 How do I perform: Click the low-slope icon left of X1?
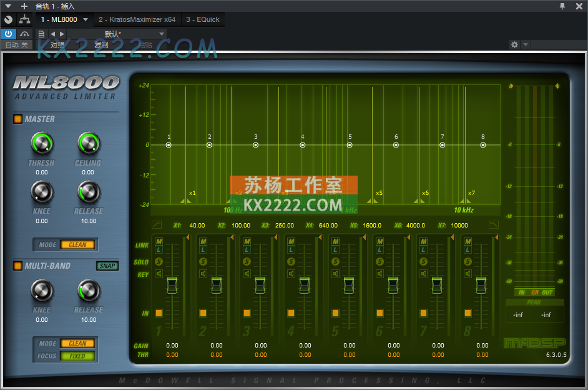[x=157, y=224]
